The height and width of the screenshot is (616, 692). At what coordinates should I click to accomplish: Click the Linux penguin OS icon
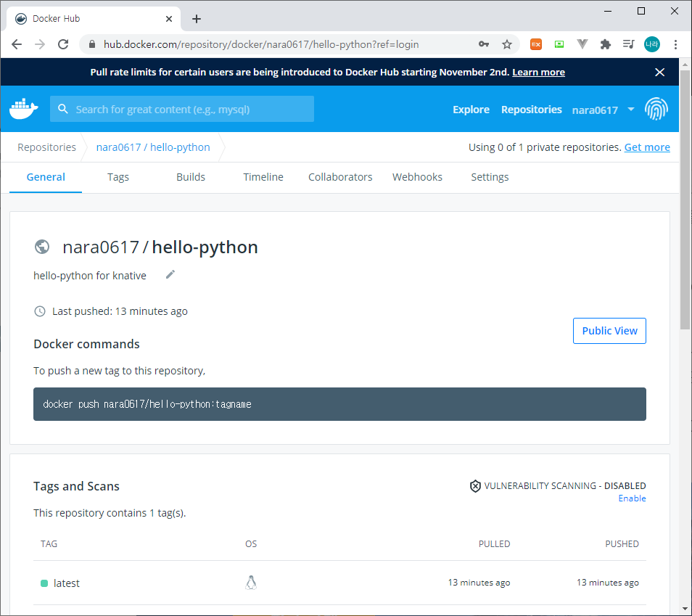click(251, 583)
